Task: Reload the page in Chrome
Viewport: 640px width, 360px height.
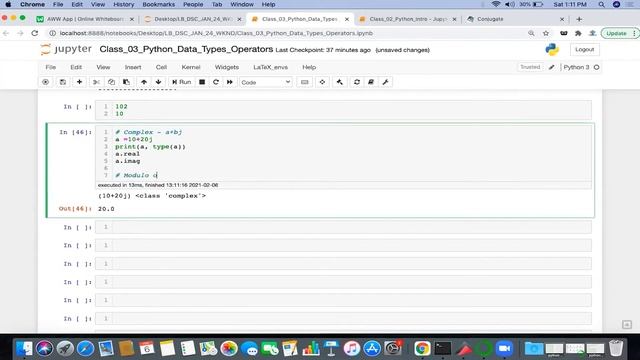Action: click(x=35, y=33)
